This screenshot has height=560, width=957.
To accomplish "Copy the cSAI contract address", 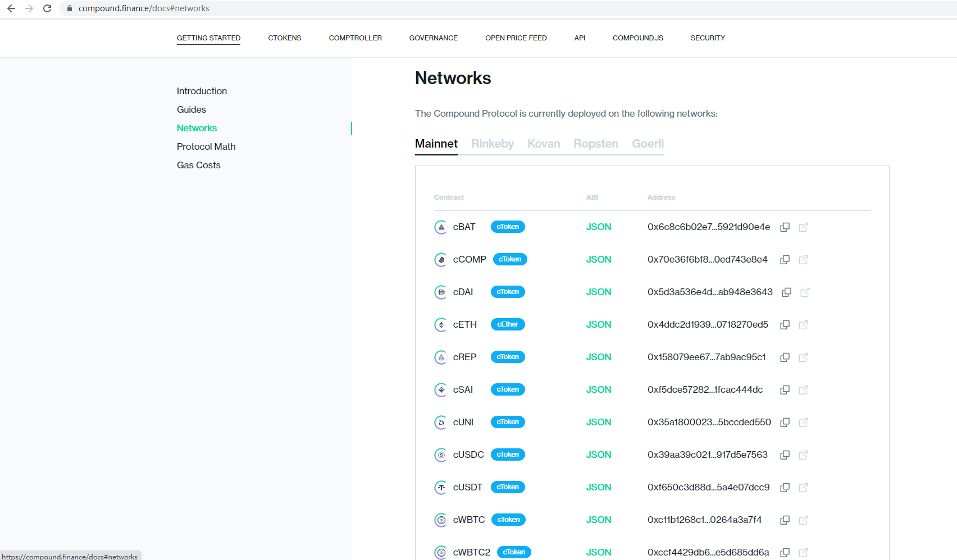I will pyautogui.click(x=785, y=390).
